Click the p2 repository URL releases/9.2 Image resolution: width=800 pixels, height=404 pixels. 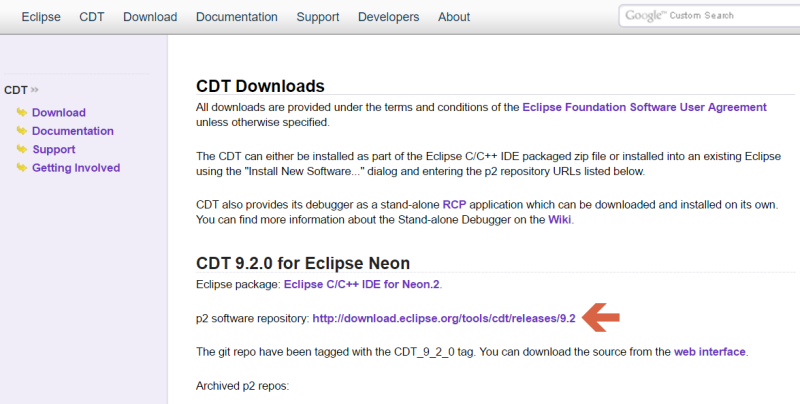(444, 318)
